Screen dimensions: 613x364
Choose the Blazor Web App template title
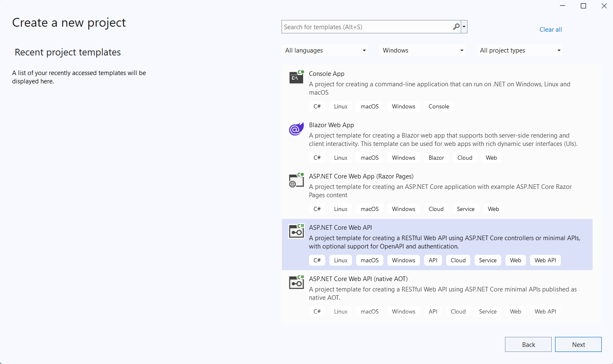pos(331,125)
